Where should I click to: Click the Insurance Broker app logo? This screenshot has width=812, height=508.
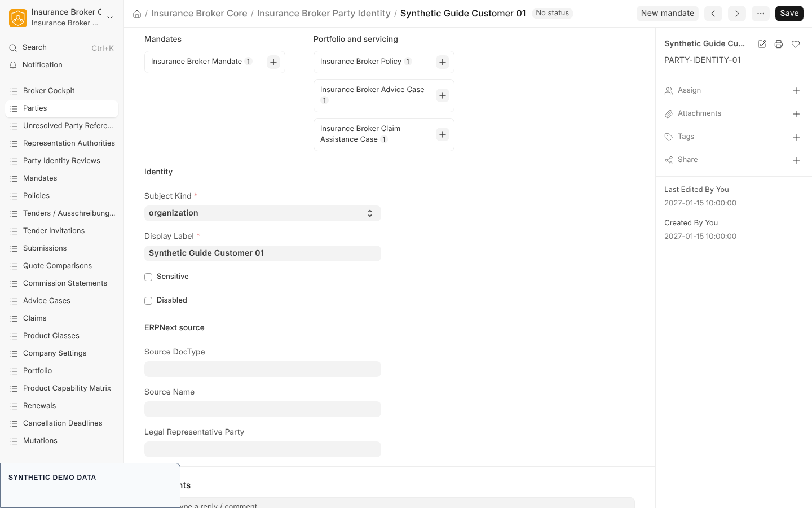(18, 18)
